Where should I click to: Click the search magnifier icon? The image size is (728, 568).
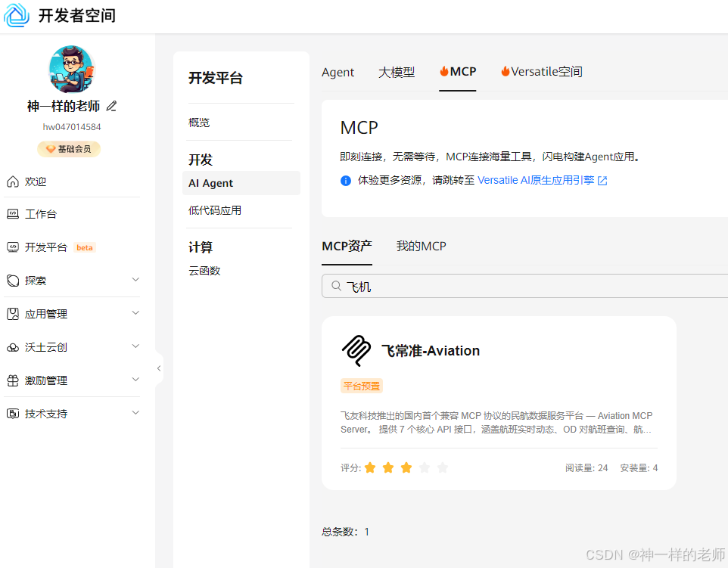coord(337,286)
